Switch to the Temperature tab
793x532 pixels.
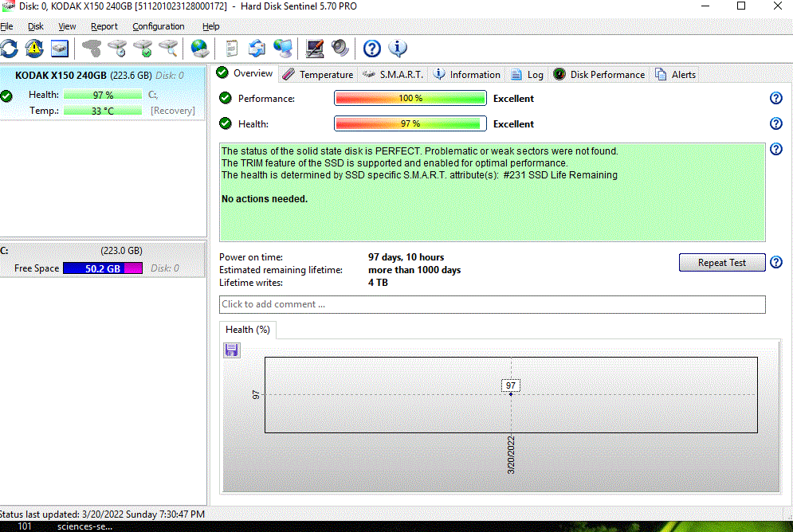pyautogui.click(x=318, y=74)
